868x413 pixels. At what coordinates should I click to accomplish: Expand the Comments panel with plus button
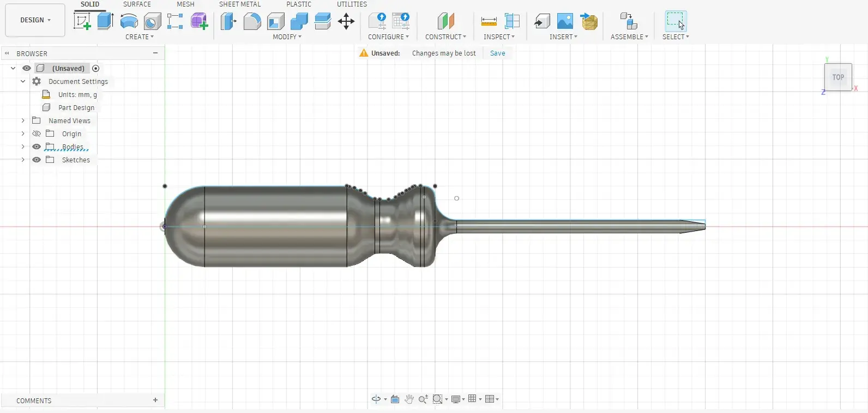155,400
